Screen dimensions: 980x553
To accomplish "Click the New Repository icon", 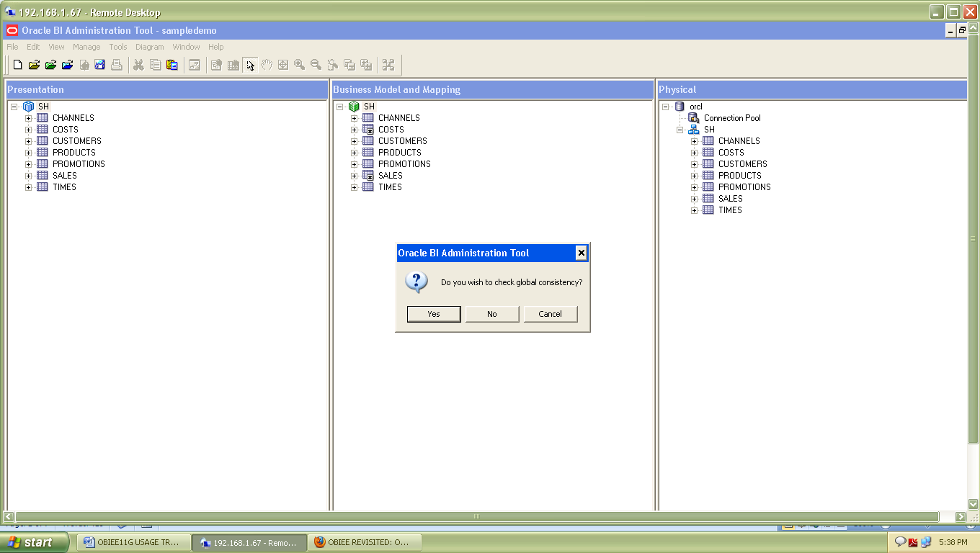I will pos(17,65).
